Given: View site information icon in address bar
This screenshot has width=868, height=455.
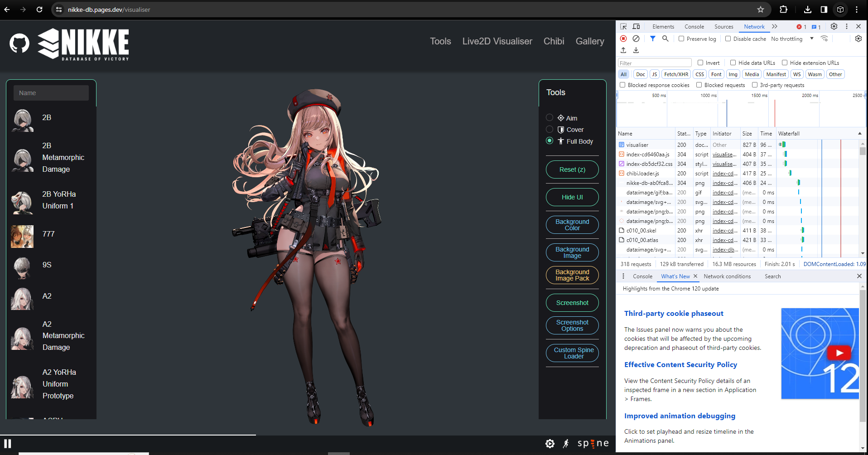Looking at the screenshot, I should click(x=59, y=9).
